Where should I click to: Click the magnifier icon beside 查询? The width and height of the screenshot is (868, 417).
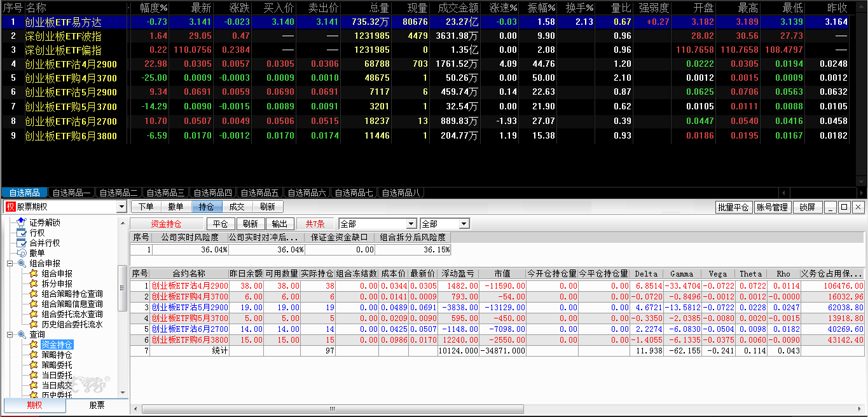click(x=22, y=334)
